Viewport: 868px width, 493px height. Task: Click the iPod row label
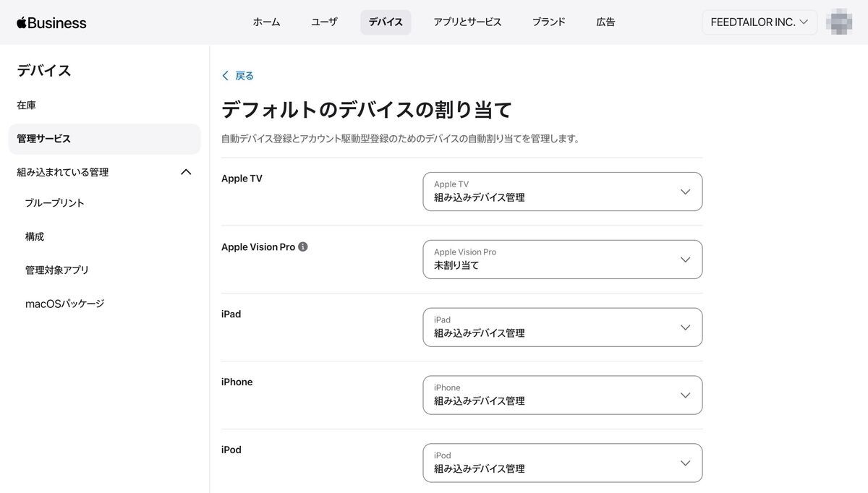(231, 450)
